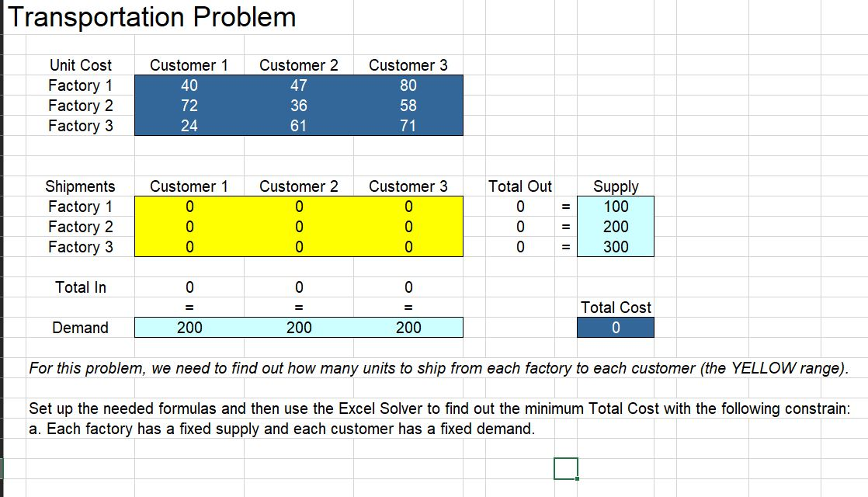The image size is (868, 497).
Task: Click the Transportation Problem title cell
Action: coord(151,16)
